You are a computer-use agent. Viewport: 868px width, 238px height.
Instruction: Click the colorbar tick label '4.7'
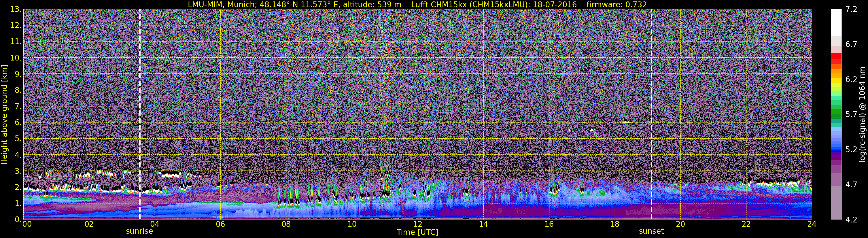[851, 184]
